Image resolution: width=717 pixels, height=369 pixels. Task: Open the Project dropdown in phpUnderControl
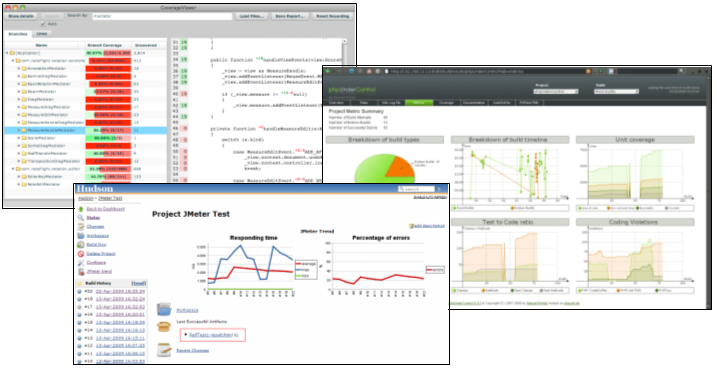tap(556, 91)
